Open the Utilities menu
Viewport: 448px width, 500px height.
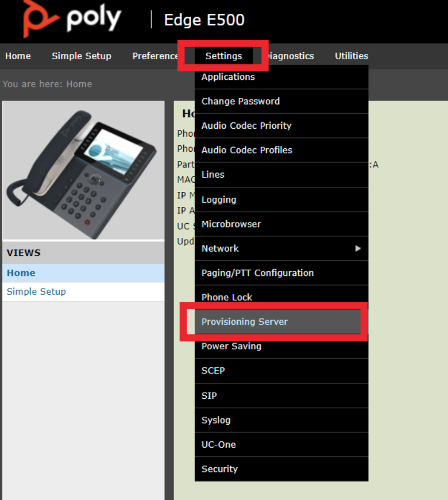coord(352,56)
